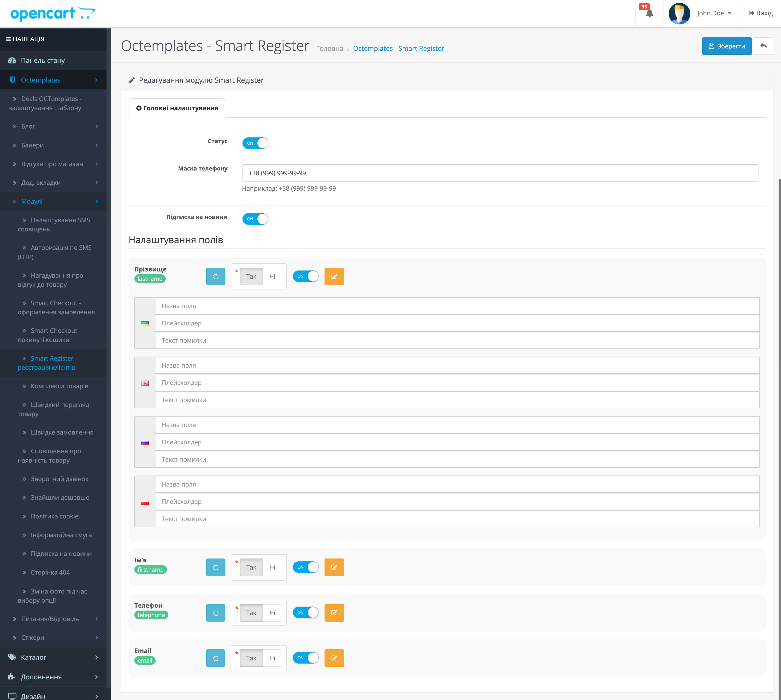Toggle the Підписка на новини switch
Image resolution: width=781 pixels, height=700 pixels.
[255, 219]
